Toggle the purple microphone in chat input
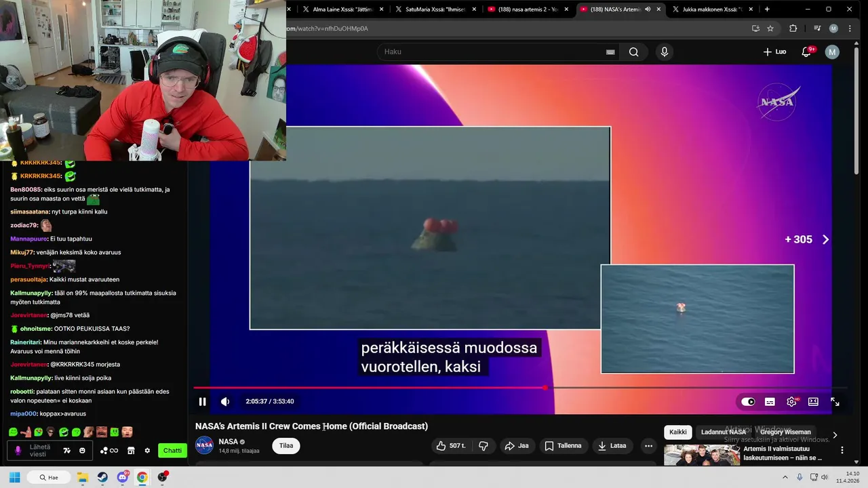This screenshot has height=488, width=868. coord(18,450)
